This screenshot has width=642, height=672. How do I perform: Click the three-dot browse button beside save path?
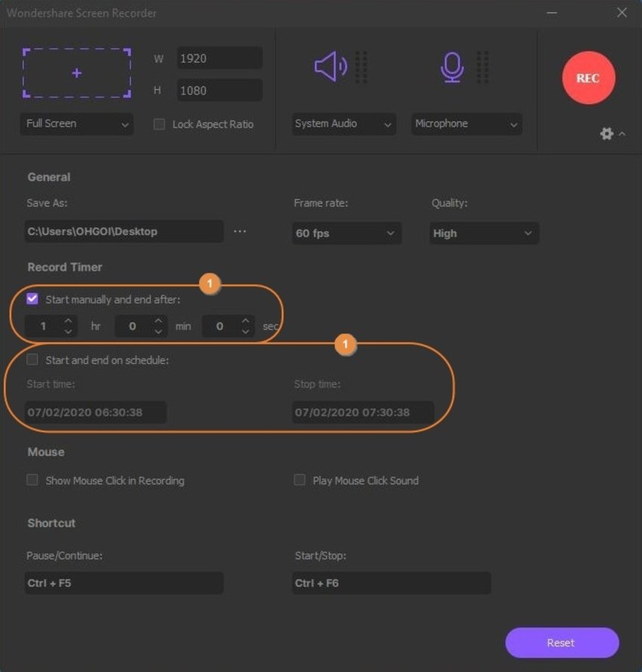click(239, 232)
